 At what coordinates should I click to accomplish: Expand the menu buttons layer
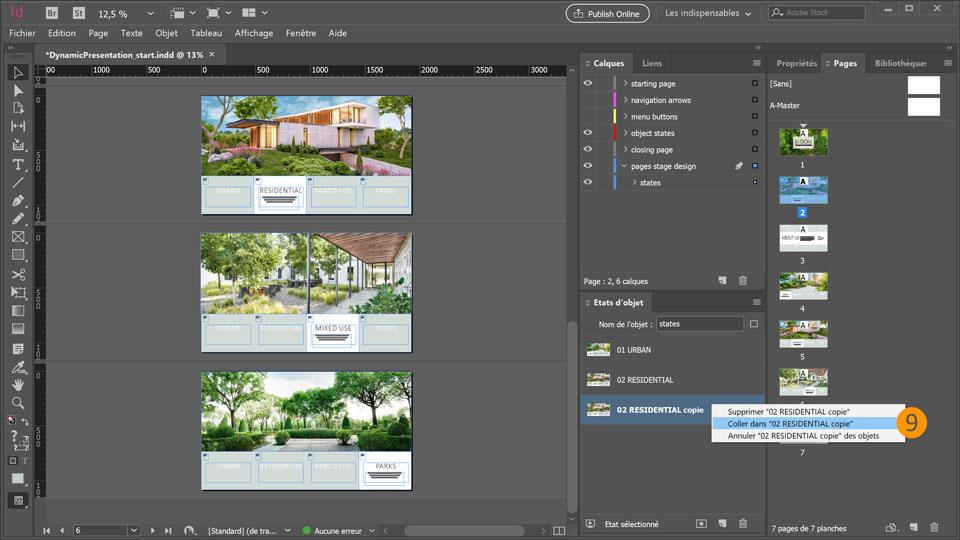pyautogui.click(x=625, y=116)
